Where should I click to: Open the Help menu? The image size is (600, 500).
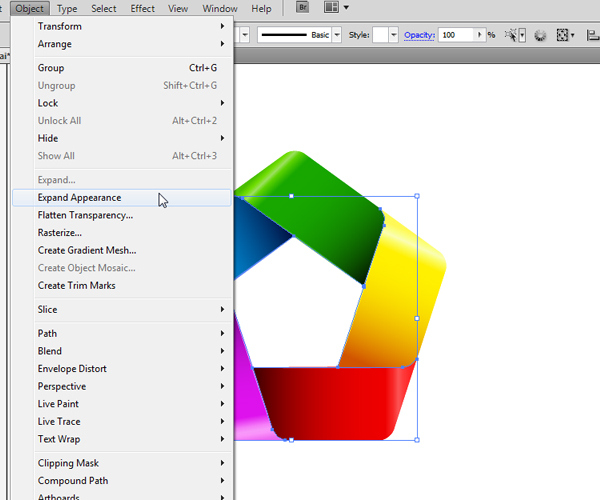261,8
